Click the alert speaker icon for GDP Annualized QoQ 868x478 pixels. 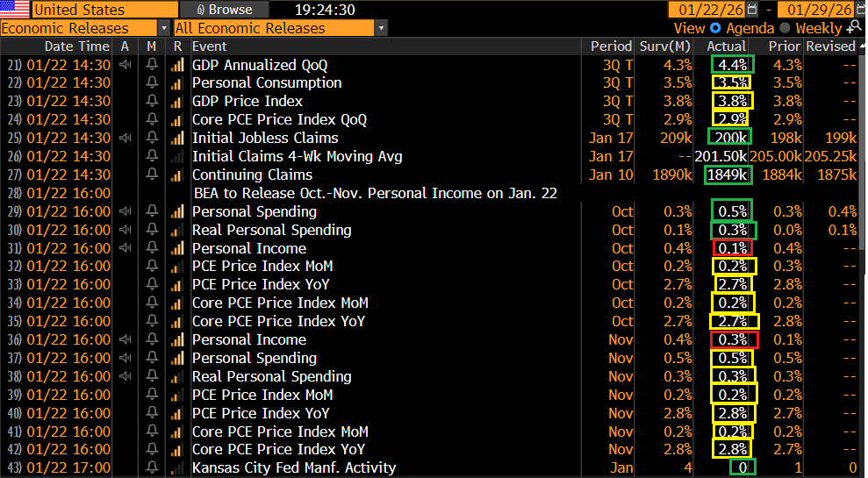coord(126,65)
